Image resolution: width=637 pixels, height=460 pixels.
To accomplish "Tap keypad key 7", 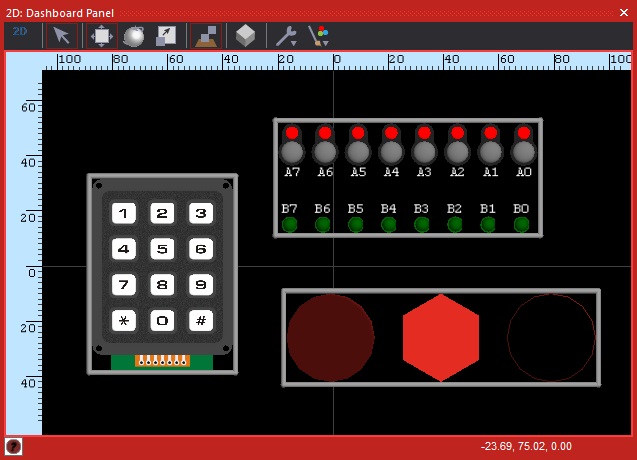I will (124, 284).
